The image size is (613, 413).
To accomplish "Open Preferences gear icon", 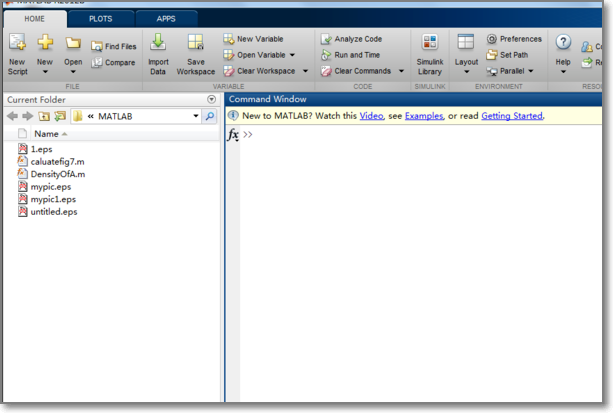I will pyautogui.click(x=492, y=39).
